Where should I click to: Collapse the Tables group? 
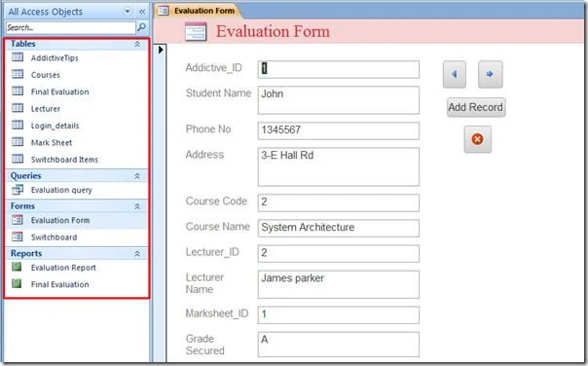[x=137, y=44]
